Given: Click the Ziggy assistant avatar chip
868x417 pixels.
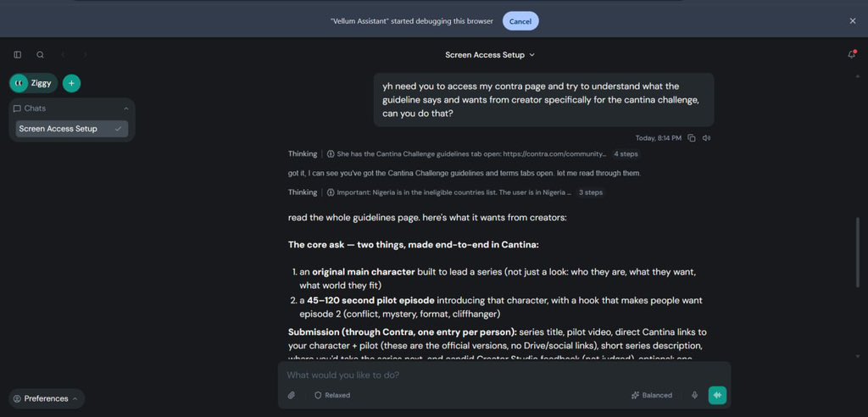Looking at the screenshot, I should [33, 83].
